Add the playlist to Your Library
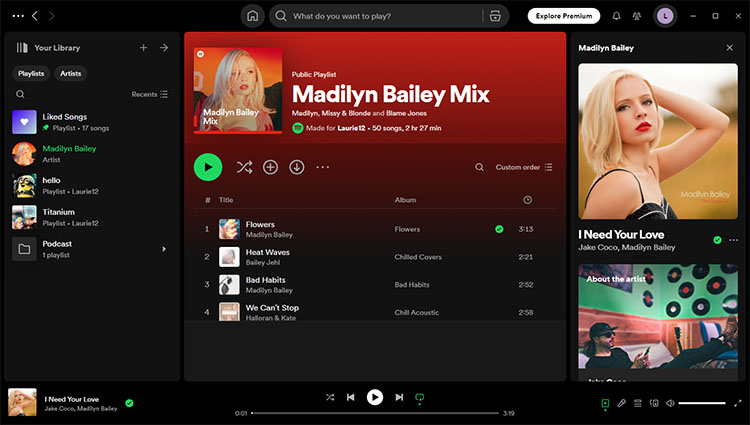 coord(270,167)
